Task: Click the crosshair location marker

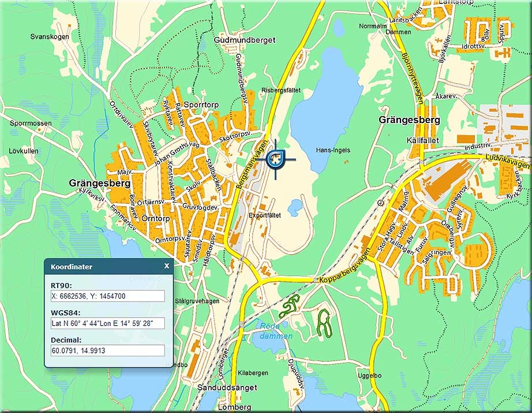Action: click(275, 159)
